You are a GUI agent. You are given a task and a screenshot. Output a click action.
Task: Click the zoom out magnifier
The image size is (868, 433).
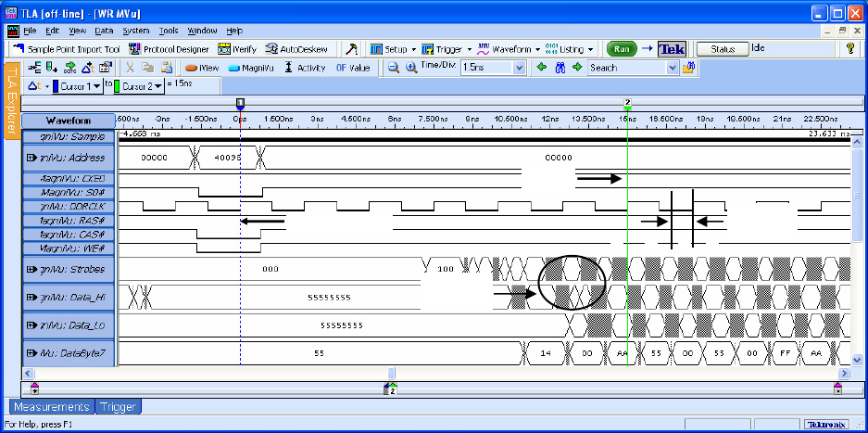(x=393, y=68)
